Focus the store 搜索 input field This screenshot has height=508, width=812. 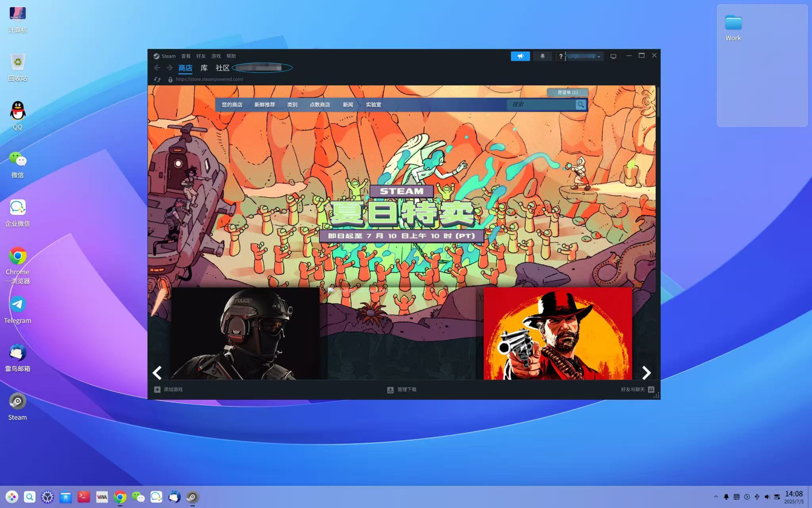pos(541,104)
